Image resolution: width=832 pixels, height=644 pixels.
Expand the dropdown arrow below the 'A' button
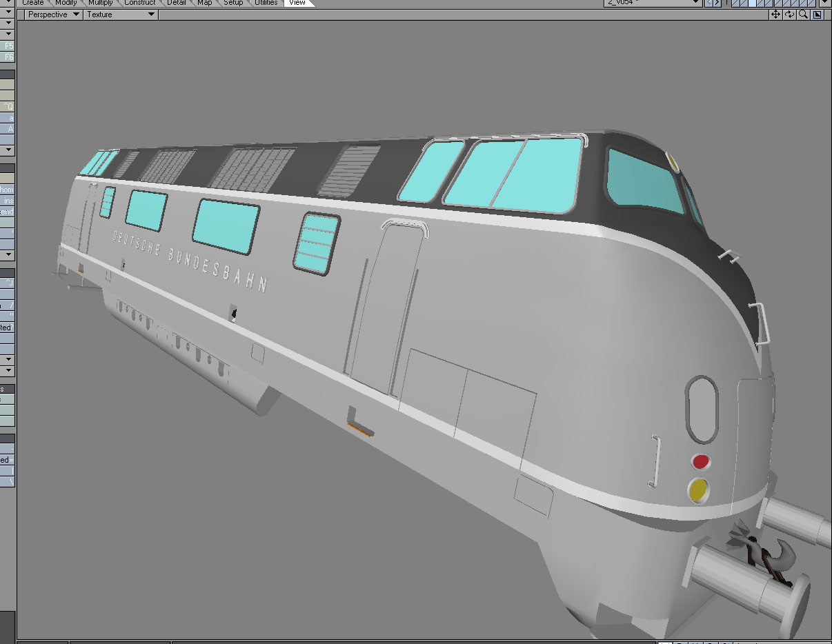tap(8, 150)
